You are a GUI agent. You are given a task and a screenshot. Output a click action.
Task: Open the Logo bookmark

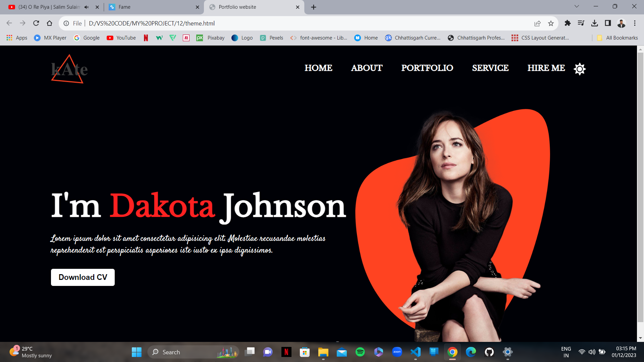pyautogui.click(x=242, y=38)
